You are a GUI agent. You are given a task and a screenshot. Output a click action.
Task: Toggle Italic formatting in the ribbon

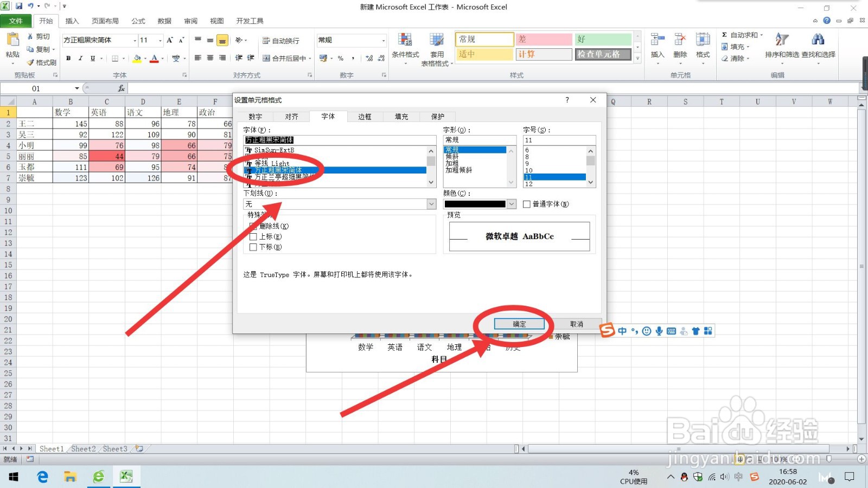pyautogui.click(x=80, y=58)
